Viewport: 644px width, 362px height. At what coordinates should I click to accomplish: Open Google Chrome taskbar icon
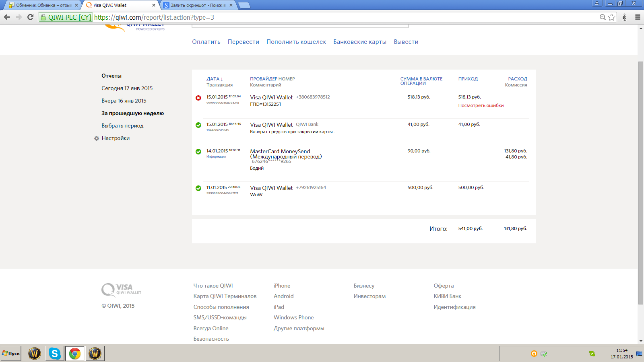coord(75,354)
